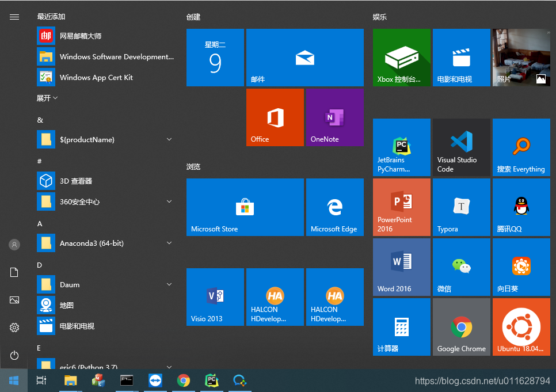Open the 微信 WeChat tile
Screen dimensions: 556x392
[462, 267]
